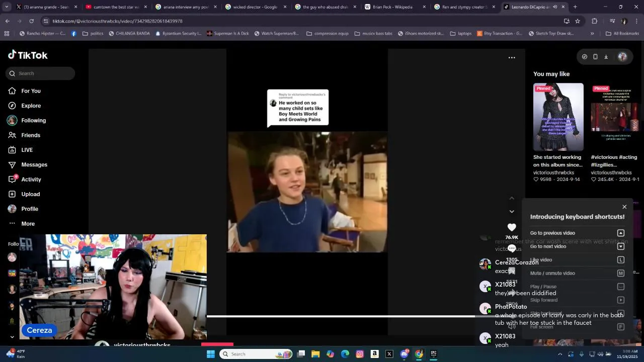Click the TikTok coins icon at top right

(584, 57)
